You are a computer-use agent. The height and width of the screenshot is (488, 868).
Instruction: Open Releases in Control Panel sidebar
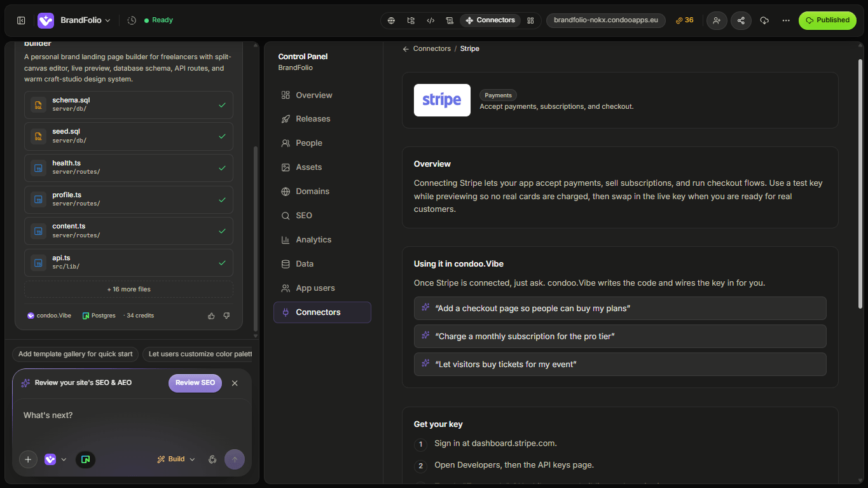[x=322, y=119]
